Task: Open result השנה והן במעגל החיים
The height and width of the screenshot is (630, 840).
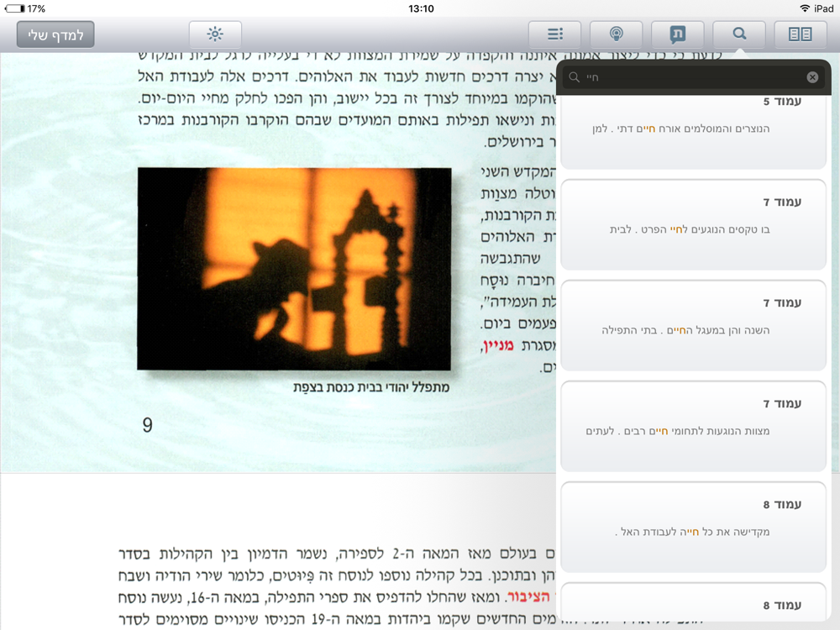Action: pyautogui.click(x=693, y=325)
